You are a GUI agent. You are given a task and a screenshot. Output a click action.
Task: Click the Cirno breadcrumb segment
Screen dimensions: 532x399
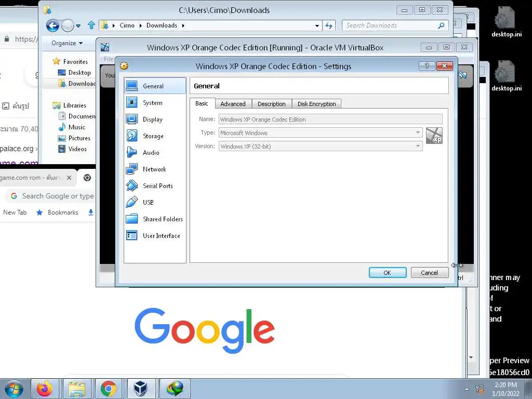(x=127, y=25)
